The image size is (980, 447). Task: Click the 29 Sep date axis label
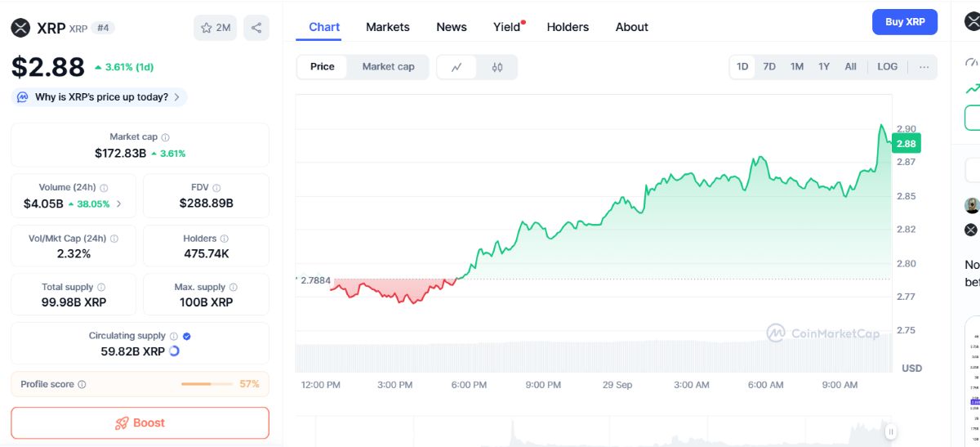[617, 385]
